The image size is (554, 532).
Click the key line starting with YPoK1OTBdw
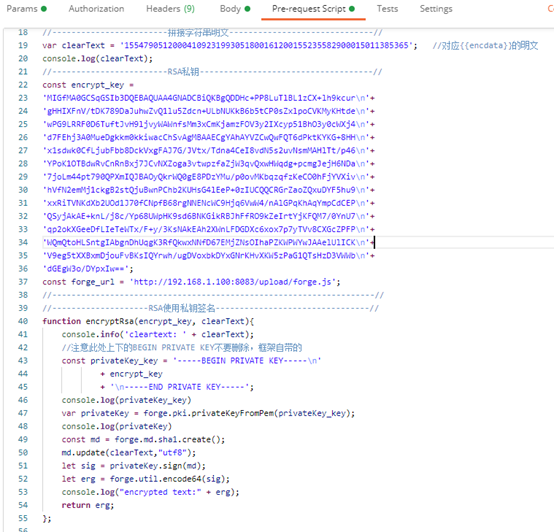[x=208, y=164]
